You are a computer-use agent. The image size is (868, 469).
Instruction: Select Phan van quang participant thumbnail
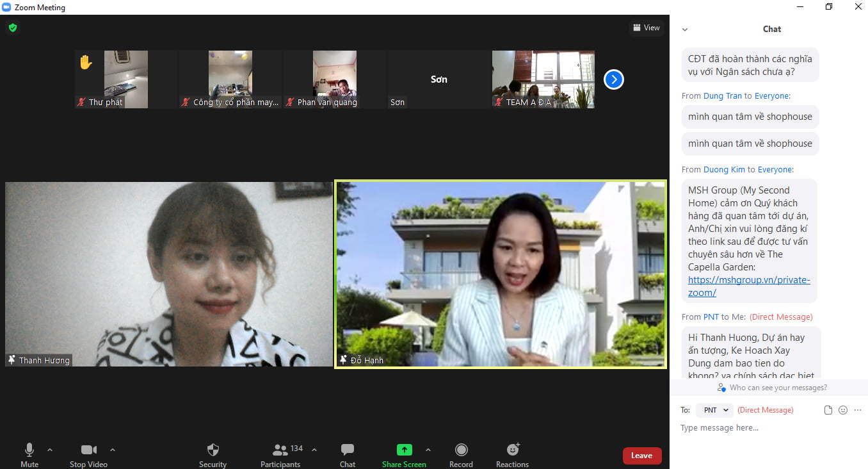335,79
